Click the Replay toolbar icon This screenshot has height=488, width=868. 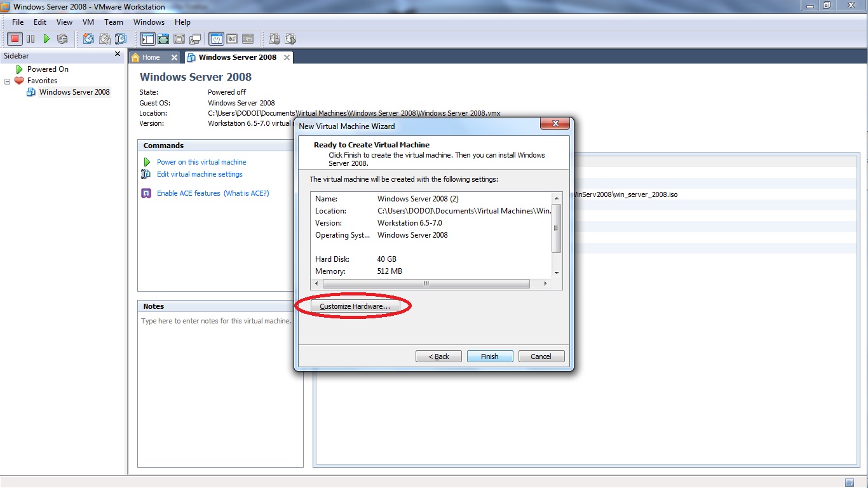point(290,39)
